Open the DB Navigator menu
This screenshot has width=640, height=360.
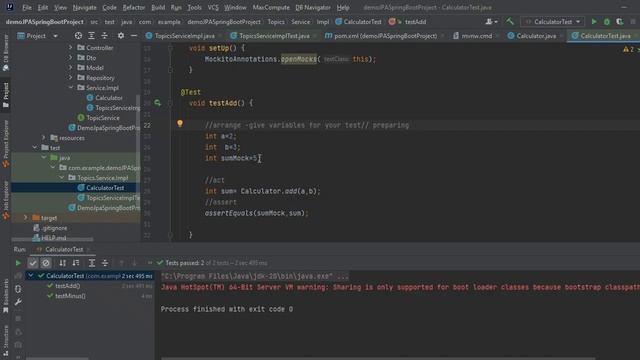click(313, 7)
